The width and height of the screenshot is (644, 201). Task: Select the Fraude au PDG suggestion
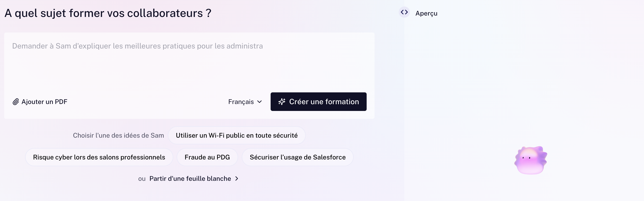[x=207, y=157]
